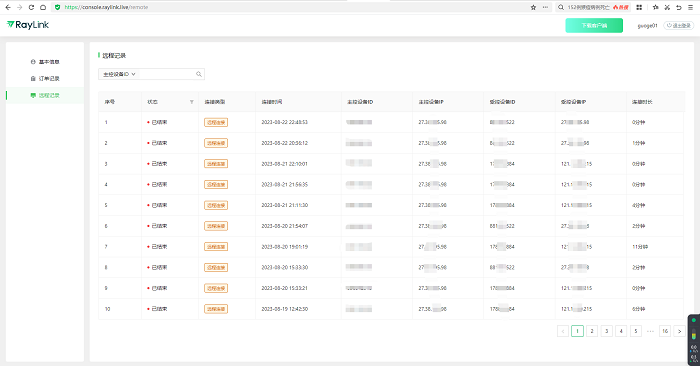Click the connection time in row 3
Viewport: 700px width, 366px height.
click(284, 164)
